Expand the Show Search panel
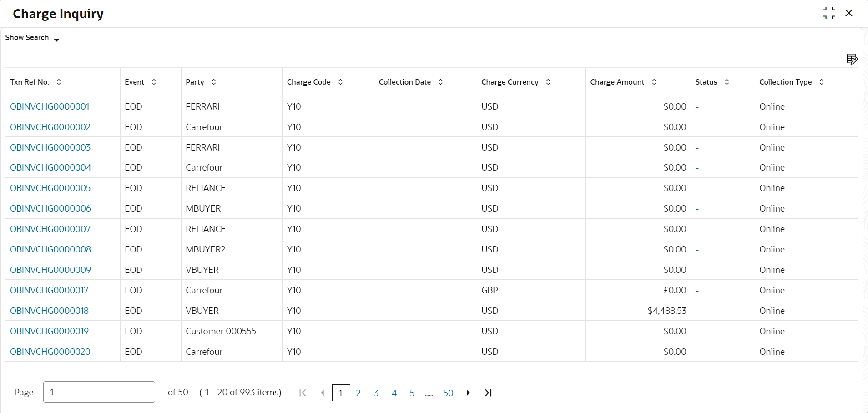This screenshot has height=413, width=868. 32,38
